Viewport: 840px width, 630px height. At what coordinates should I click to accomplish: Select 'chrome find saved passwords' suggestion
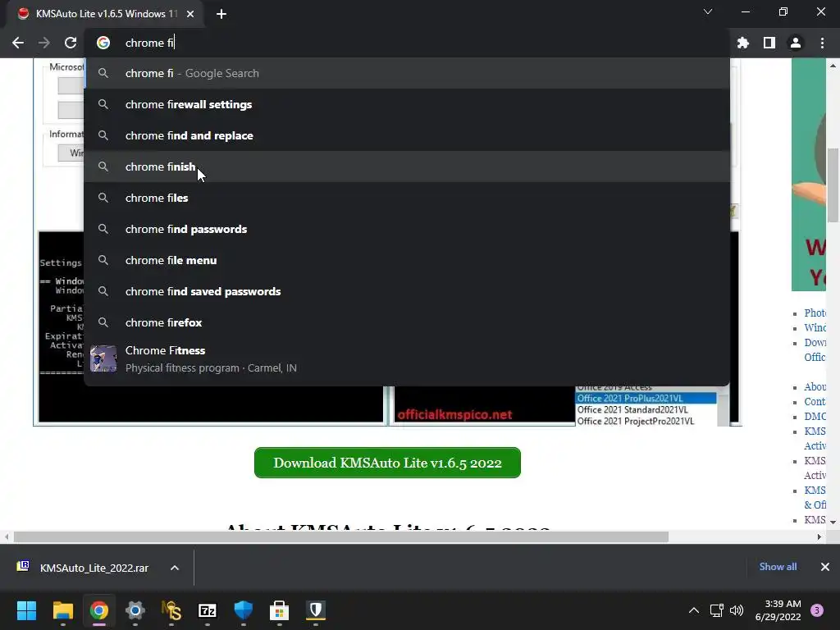point(407,291)
